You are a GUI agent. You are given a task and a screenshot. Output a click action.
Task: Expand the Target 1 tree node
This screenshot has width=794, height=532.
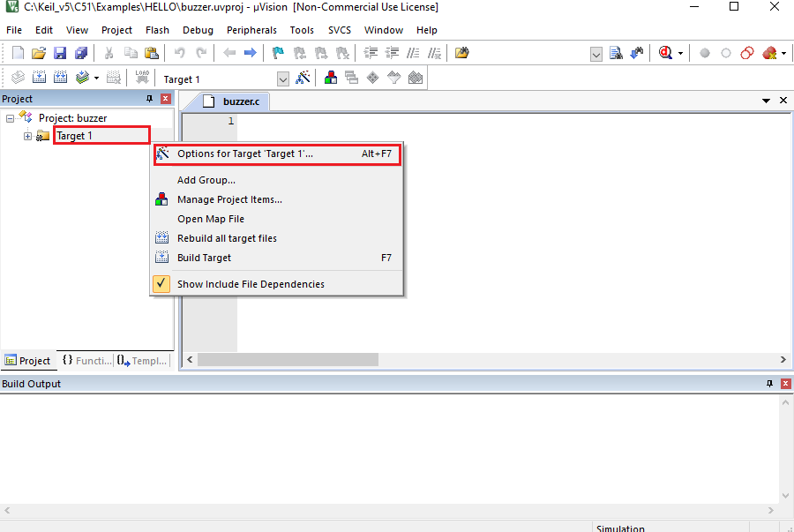coord(27,137)
